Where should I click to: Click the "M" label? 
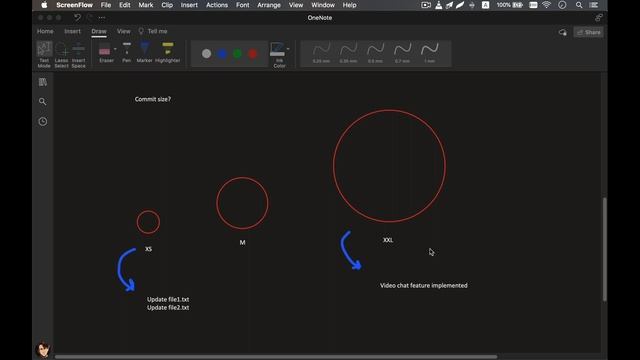242,242
